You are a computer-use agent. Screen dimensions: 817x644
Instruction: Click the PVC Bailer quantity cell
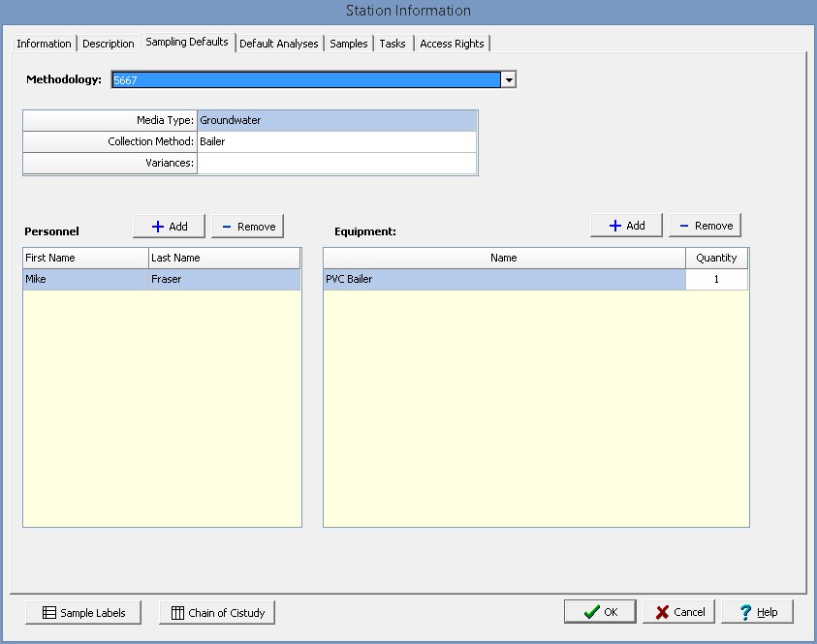click(716, 280)
